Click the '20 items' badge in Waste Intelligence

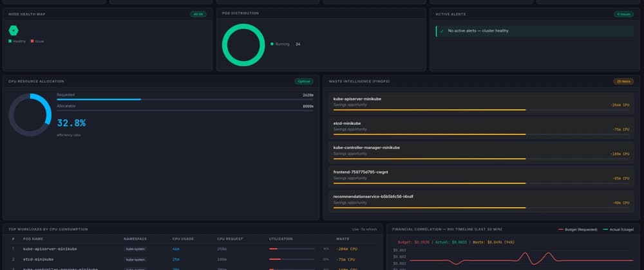click(x=623, y=81)
